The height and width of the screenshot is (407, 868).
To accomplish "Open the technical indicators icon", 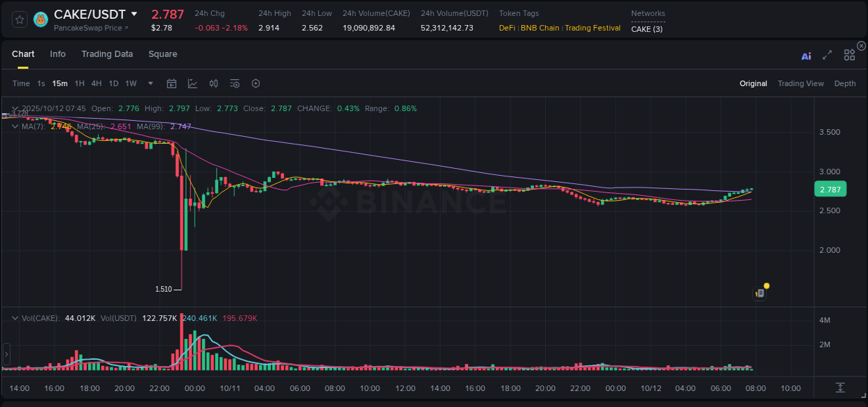I will tap(213, 83).
